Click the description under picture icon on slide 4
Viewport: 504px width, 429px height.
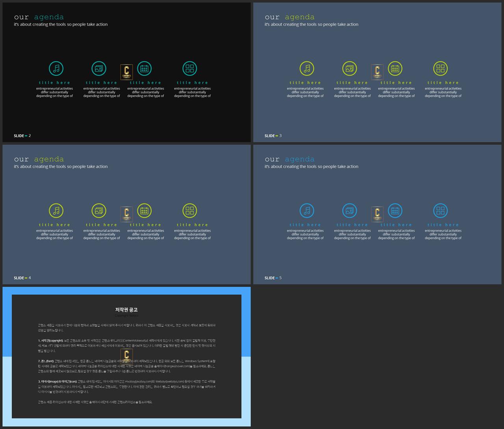[102, 234]
